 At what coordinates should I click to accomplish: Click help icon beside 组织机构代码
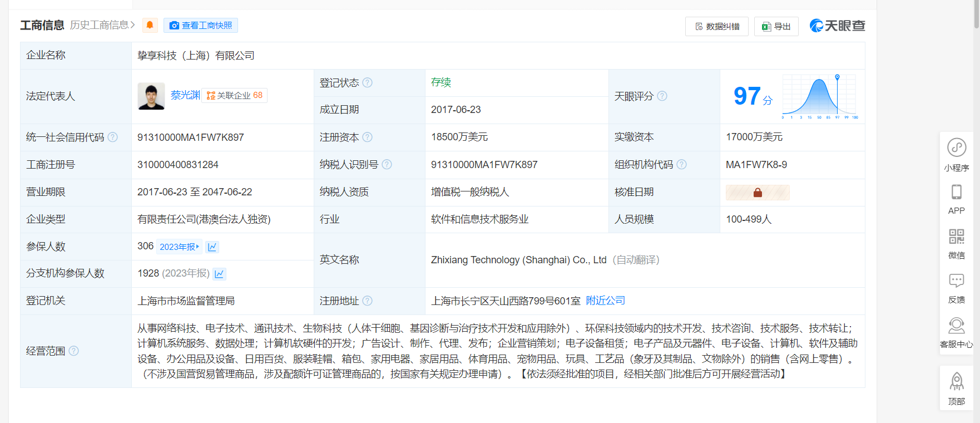pyautogui.click(x=681, y=164)
